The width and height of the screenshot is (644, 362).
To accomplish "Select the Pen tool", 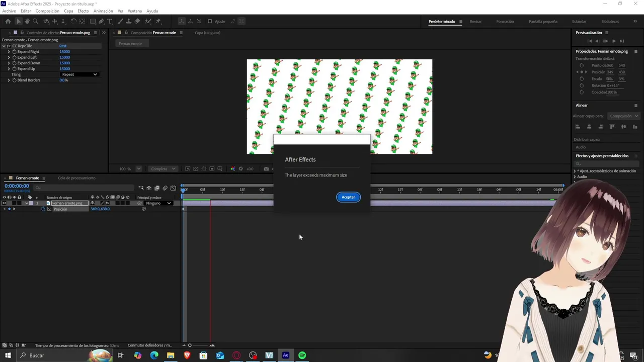I will 101,21.
